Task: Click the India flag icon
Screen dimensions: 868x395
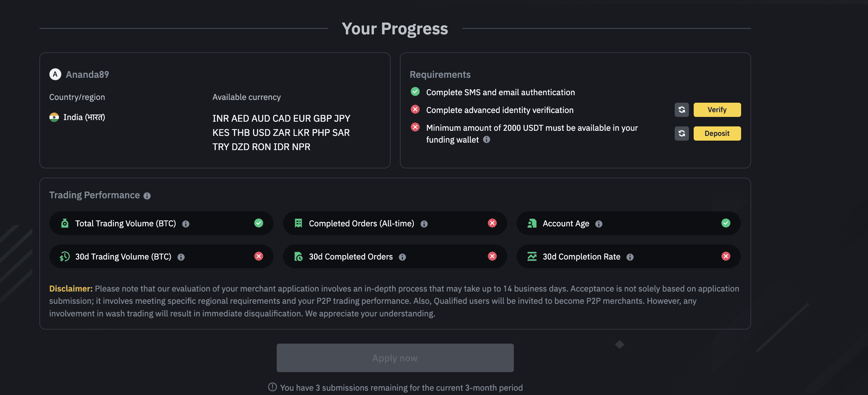Action: pos(54,117)
